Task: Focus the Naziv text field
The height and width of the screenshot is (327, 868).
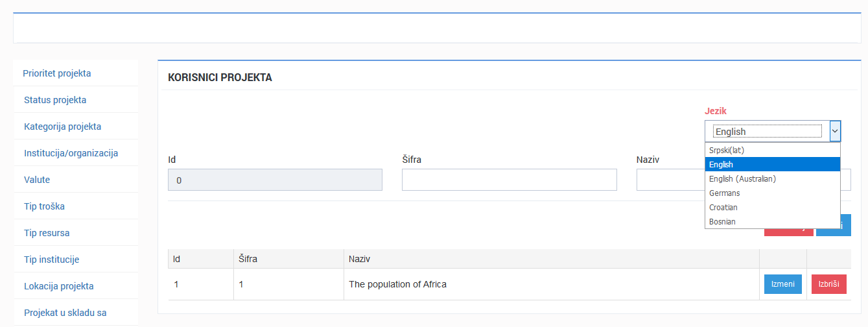Action: pos(670,180)
